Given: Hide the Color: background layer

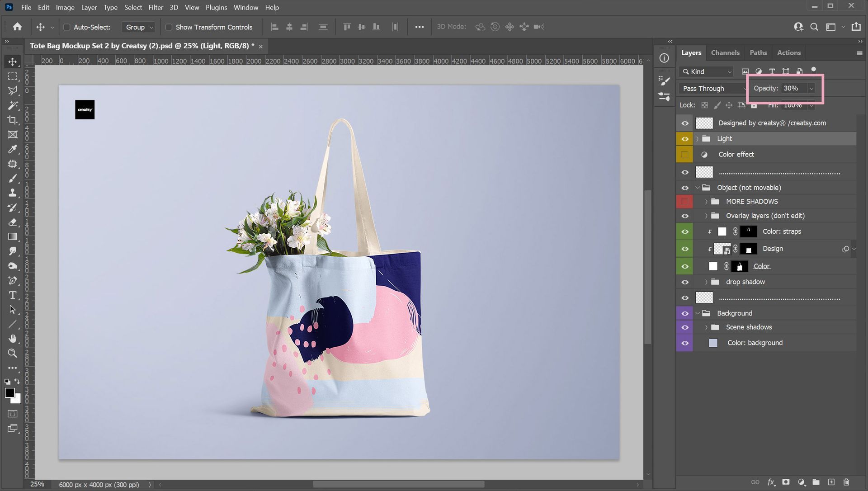Looking at the screenshot, I should 684,343.
